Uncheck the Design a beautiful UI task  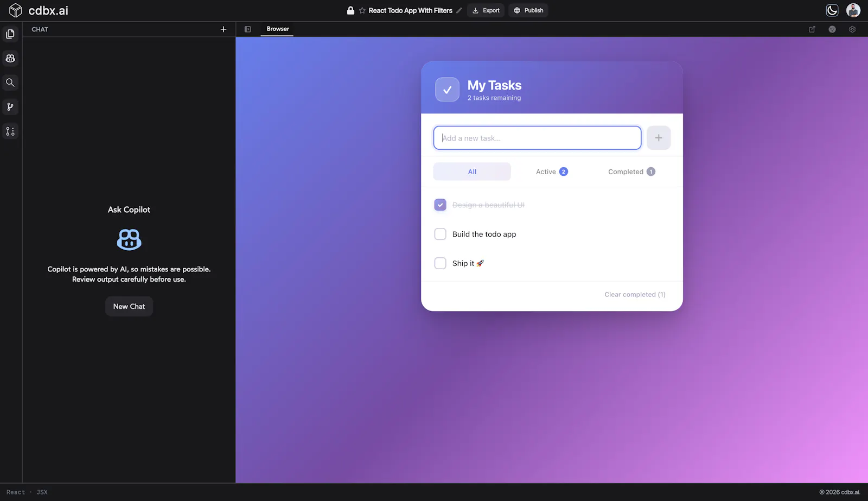click(440, 205)
